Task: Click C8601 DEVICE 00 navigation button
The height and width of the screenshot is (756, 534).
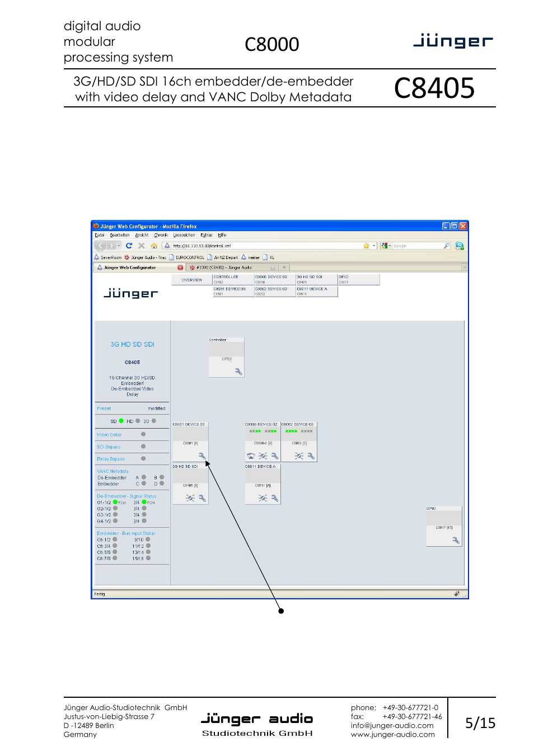Action: 233,291
